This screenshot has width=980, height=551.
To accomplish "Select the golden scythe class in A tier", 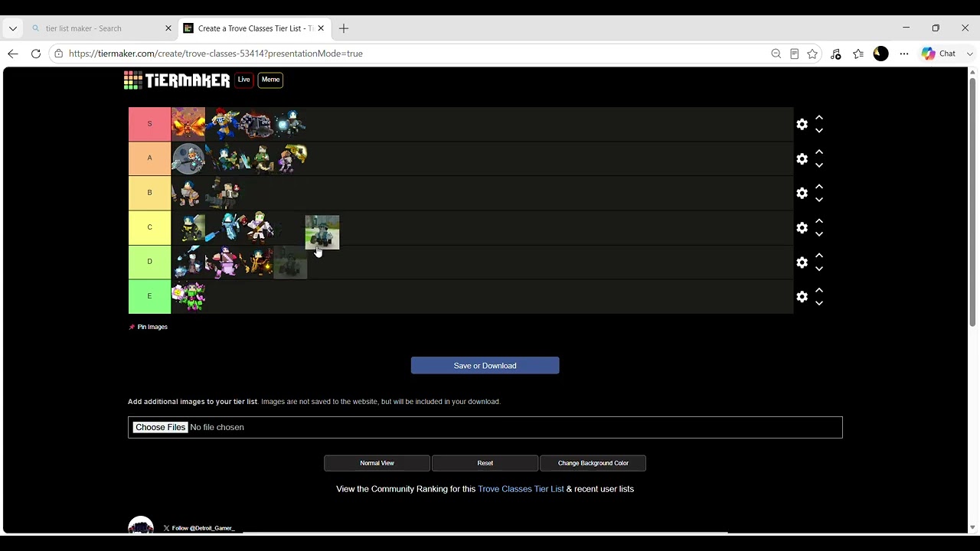I will [289, 158].
